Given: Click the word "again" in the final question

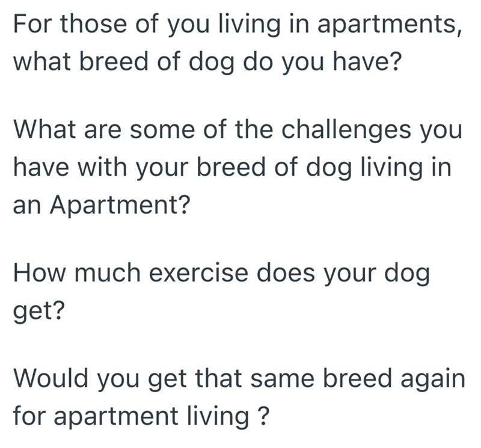Looking at the screenshot, I should (433, 380).
